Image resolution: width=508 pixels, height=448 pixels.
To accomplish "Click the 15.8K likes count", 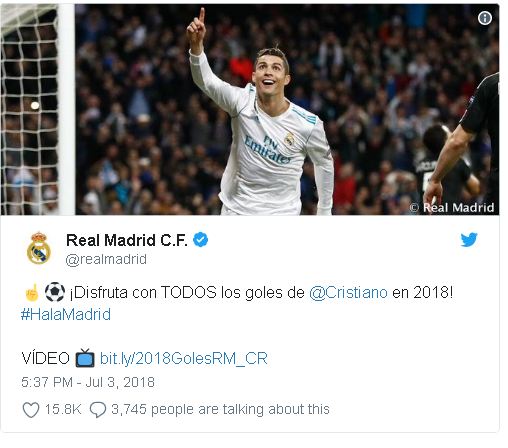I will (x=63, y=409).
